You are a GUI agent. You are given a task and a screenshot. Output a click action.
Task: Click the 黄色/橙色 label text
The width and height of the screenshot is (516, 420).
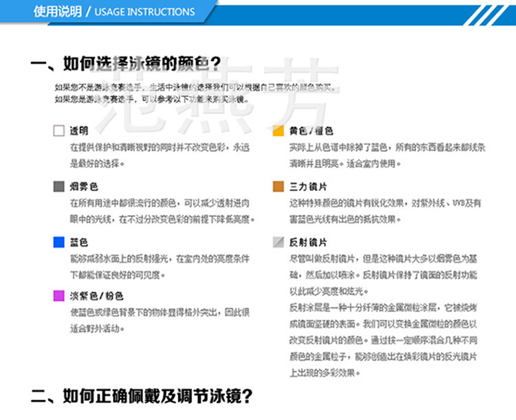[311, 131]
